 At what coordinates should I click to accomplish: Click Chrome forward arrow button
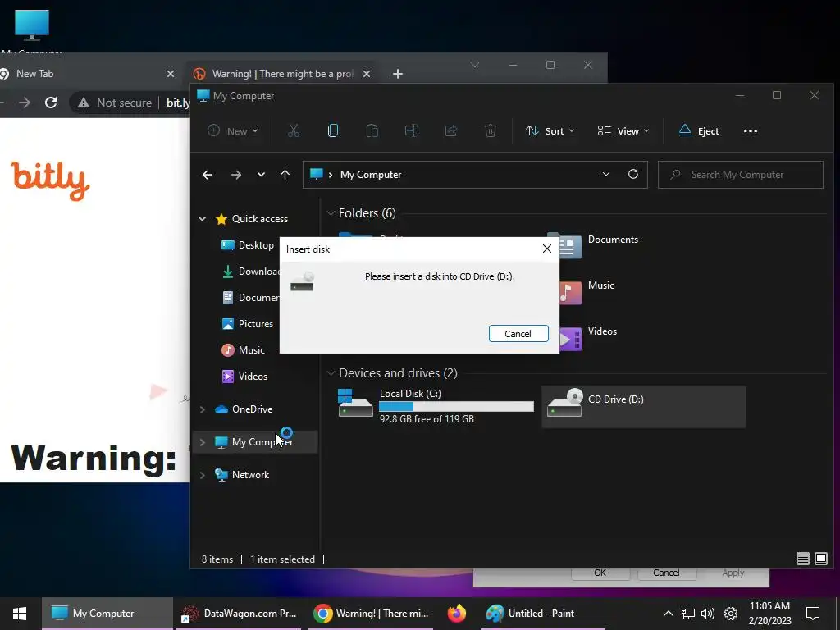(25, 103)
